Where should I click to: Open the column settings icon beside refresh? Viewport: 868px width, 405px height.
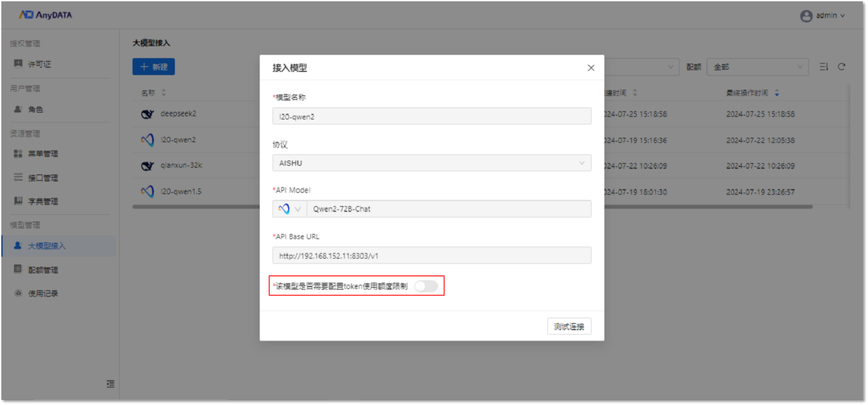(x=824, y=67)
